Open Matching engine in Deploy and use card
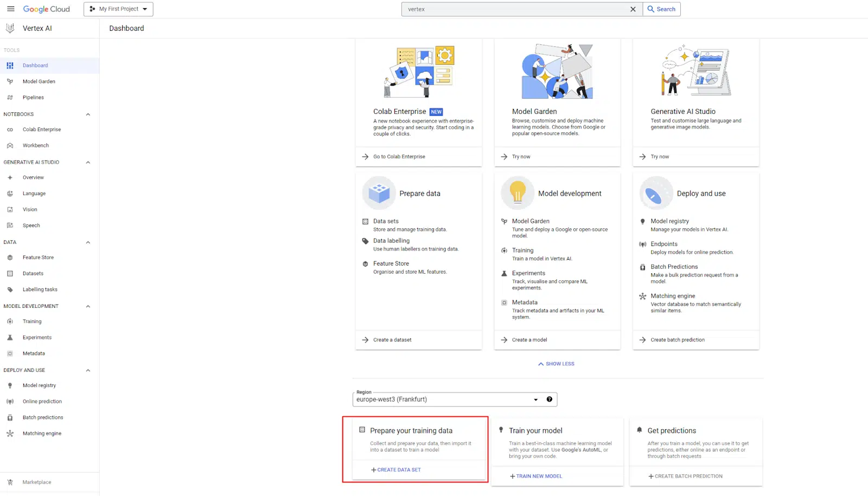 tap(673, 296)
